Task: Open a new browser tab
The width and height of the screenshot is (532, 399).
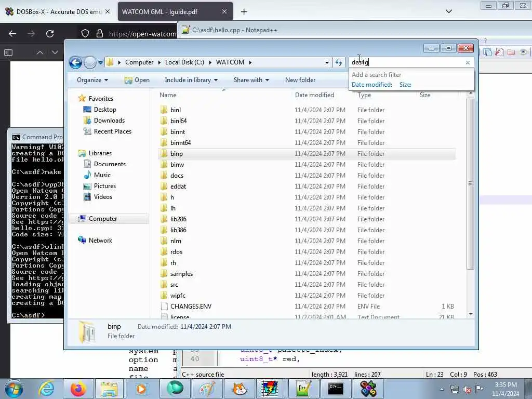Action: (244, 12)
